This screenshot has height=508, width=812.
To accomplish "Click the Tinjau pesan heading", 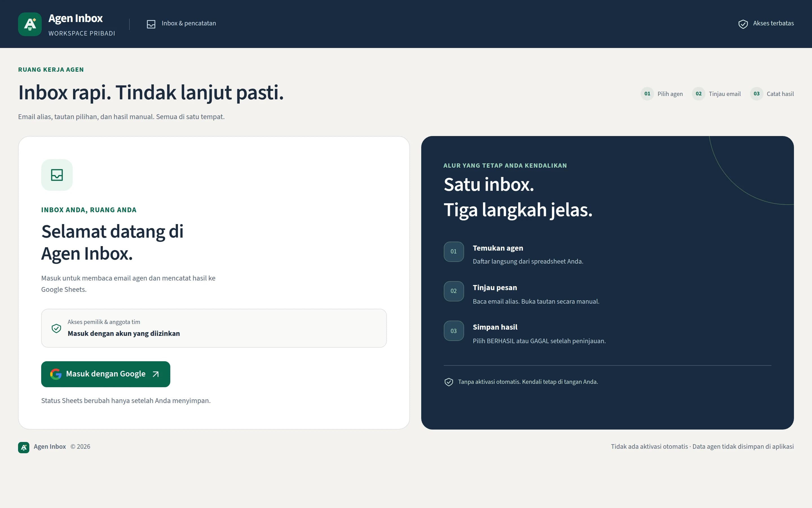I will (x=495, y=288).
